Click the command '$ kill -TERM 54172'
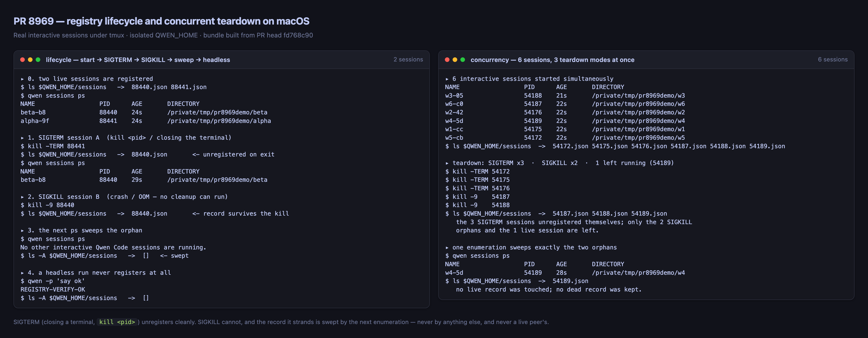The width and height of the screenshot is (868, 338). (477, 171)
